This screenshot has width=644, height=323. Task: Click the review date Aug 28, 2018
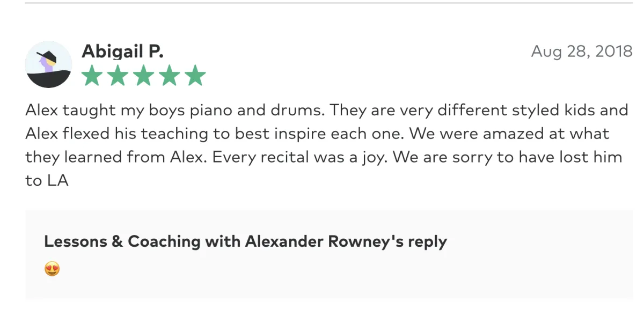[582, 52]
